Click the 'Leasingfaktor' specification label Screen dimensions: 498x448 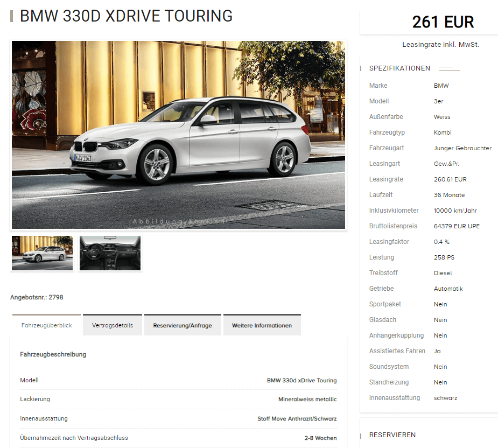(x=389, y=242)
